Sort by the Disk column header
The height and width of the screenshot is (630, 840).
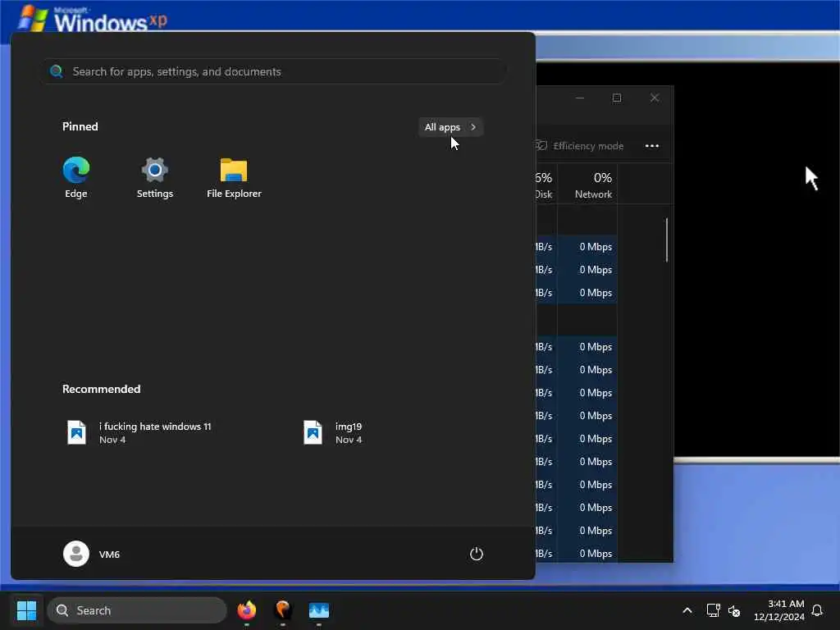(x=546, y=185)
